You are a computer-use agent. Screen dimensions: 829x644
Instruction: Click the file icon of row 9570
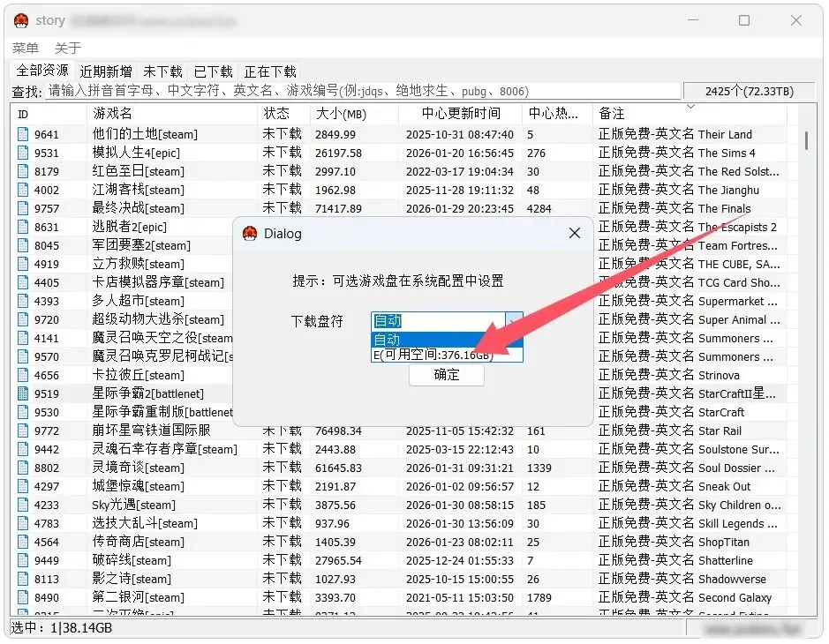23,356
